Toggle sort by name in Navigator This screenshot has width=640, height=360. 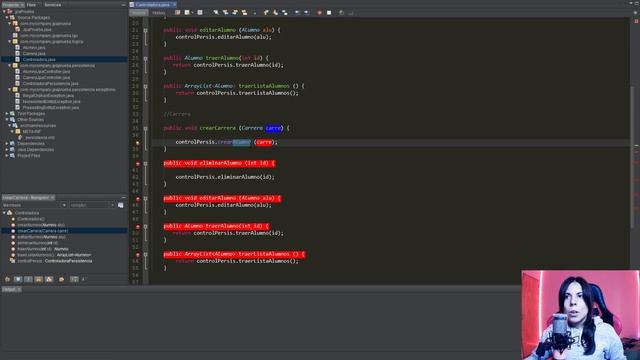(x=74, y=279)
